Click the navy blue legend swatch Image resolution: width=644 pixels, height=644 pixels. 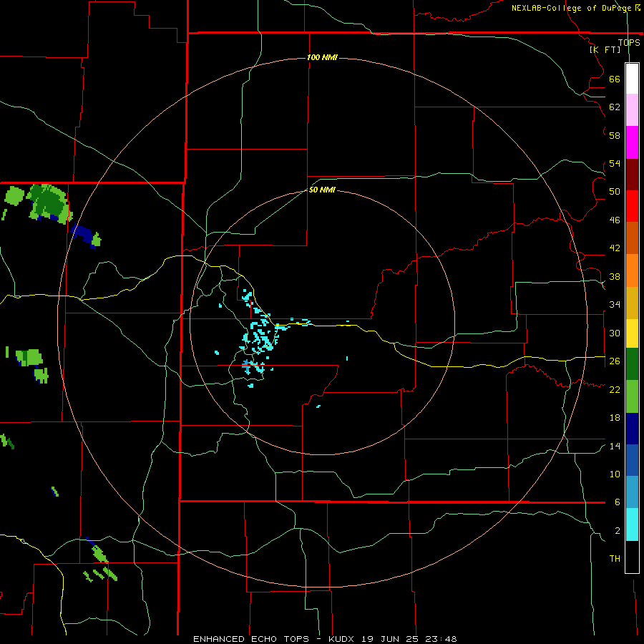pyautogui.click(x=632, y=429)
